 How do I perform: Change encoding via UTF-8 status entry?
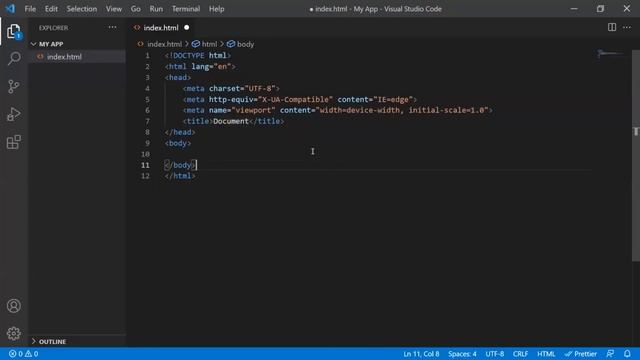point(494,353)
